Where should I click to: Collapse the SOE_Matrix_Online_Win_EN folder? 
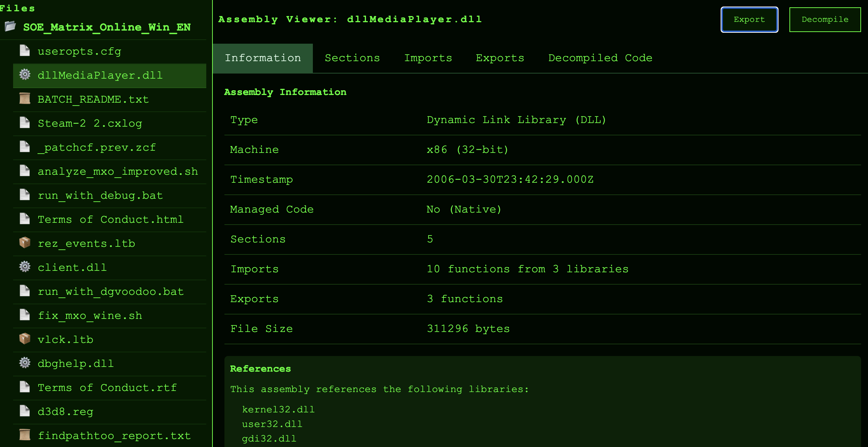pos(107,27)
